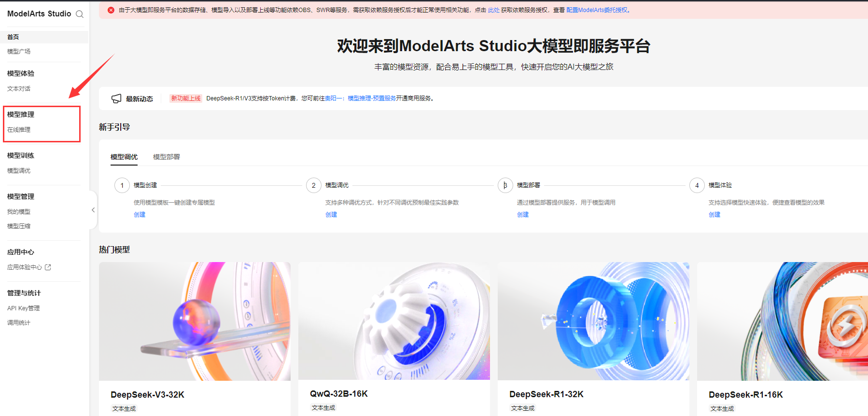
Task: Open 模型压缩 in the sidebar
Action: tap(19, 226)
